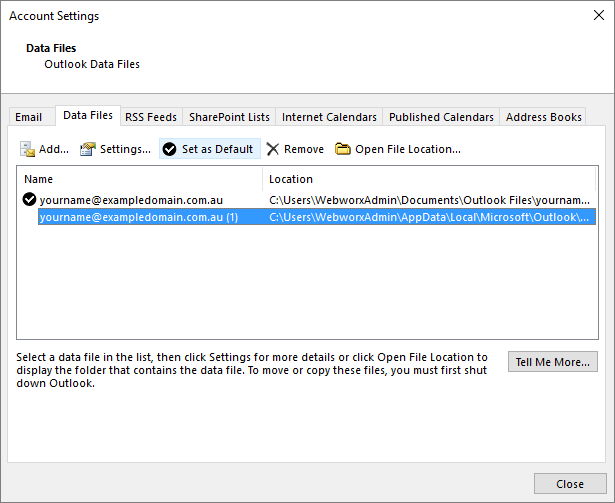Screen dimensions: 615x503
Task: Show the Address Books tab
Action: pyautogui.click(x=543, y=117)
